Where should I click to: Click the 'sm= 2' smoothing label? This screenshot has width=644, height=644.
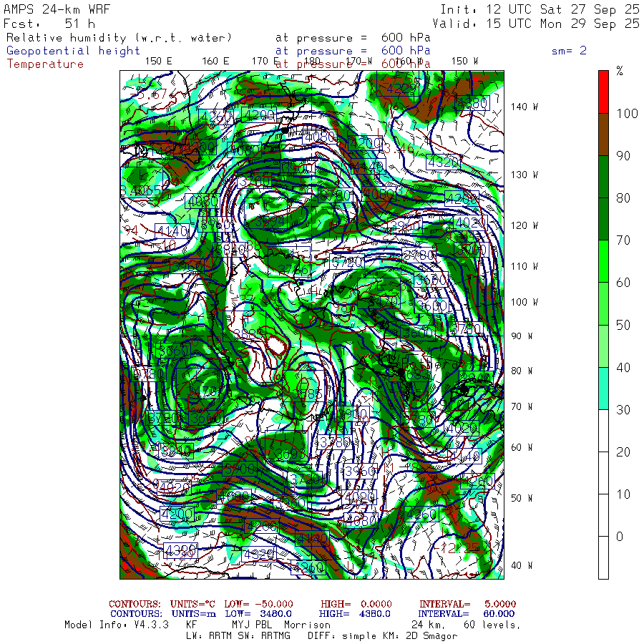tap(569, 51)
